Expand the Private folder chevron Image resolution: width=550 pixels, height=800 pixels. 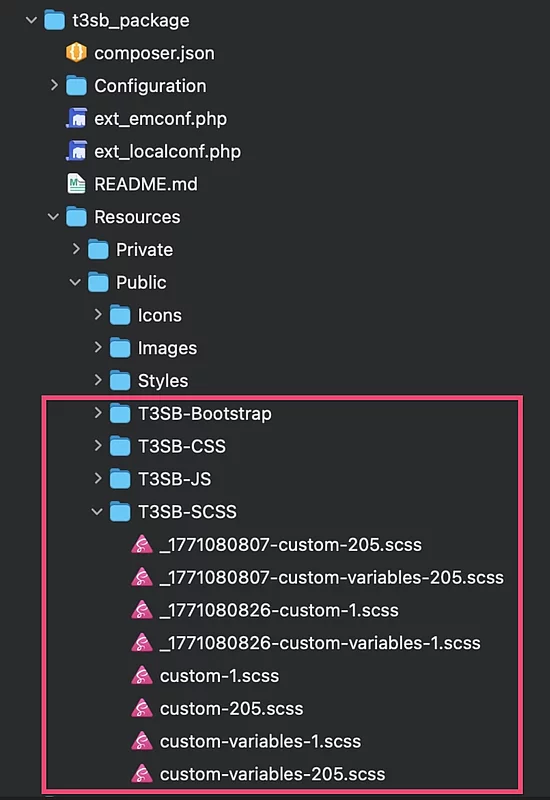76,249
